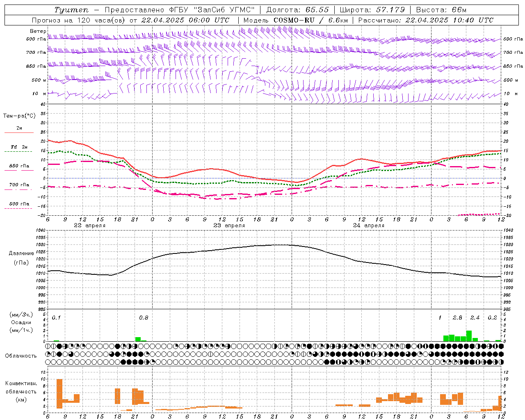This screenshot has width=525, height=420.
Task: Select the computed time "22.04.2025 10:40 UTC"
Action: 450,20
